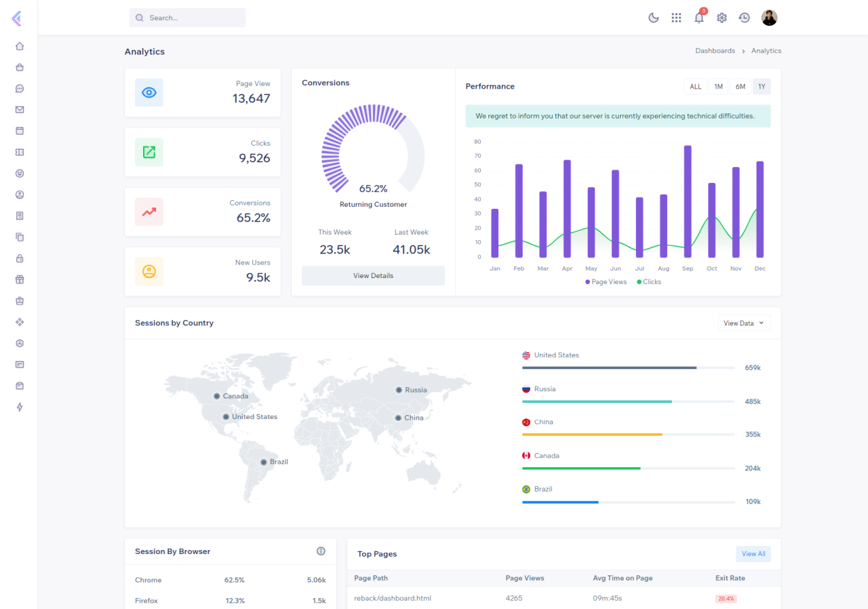Go to Dashboards breadcrumb link
The width and height of the screenshot is (868, 609).
click(715, 51)
